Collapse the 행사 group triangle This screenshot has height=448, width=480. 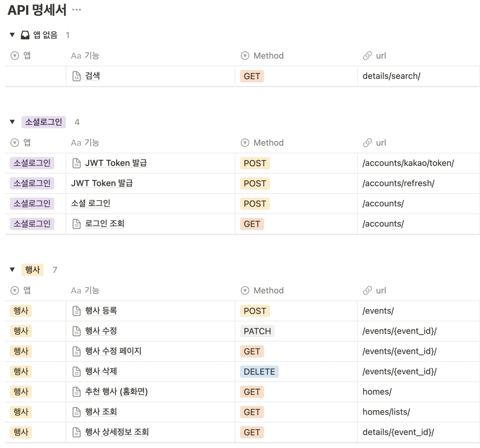[x=12, y=270]
